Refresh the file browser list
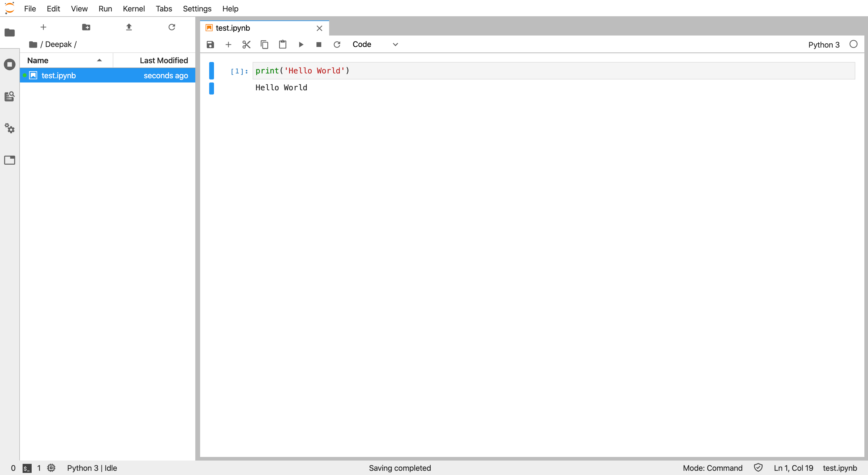This screenshot has height=475, width=868. click(172, 27)
